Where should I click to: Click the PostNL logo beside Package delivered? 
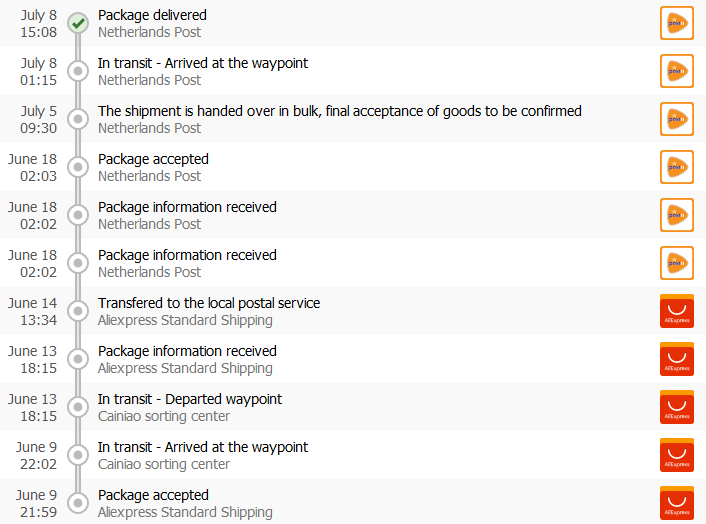click(x=677, y=23)
